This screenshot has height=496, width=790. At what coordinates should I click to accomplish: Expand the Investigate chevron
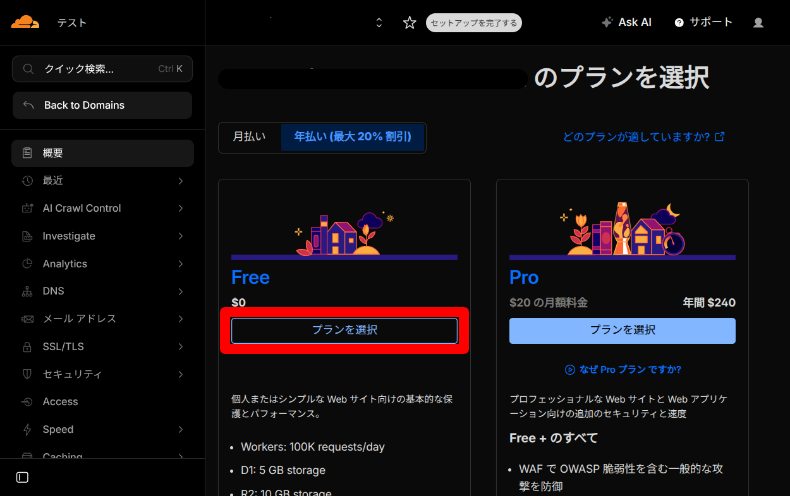coord(180,236)
